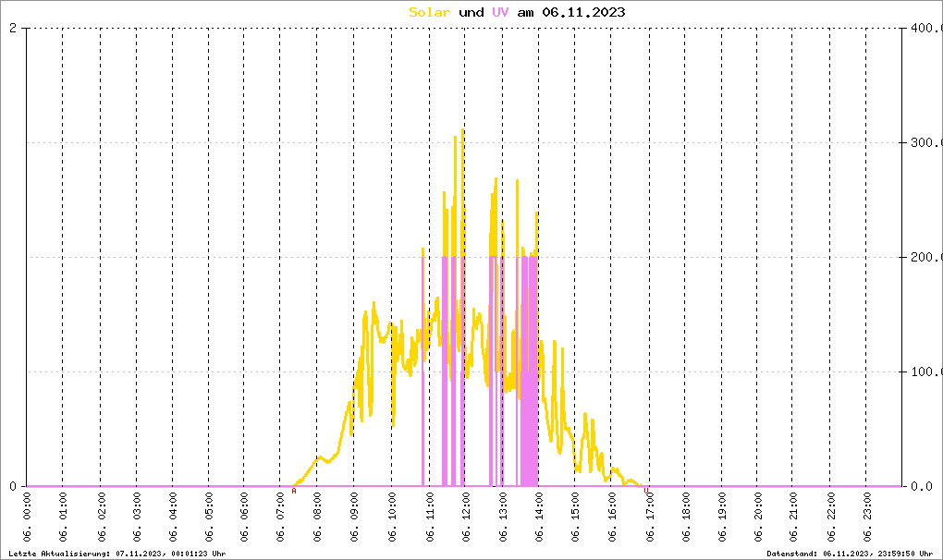Click the time label "06. 17:00"
This screenshot has height=560, width=943.
650,517
